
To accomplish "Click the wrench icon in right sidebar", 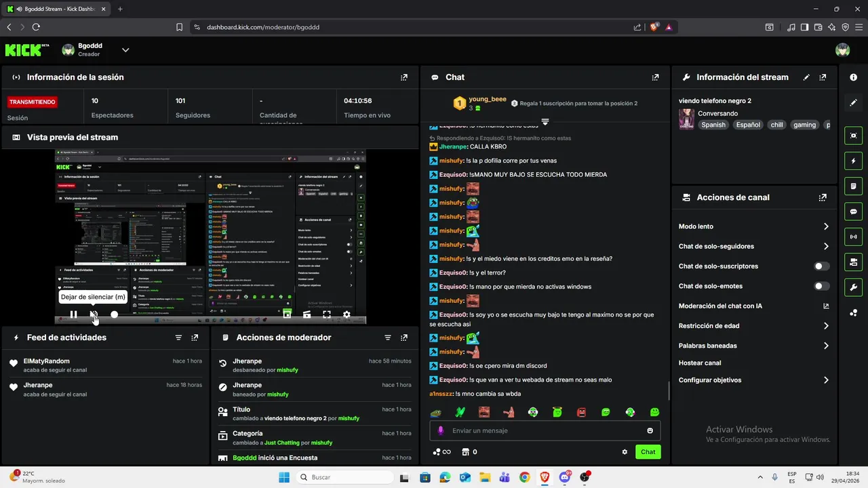I will 854,287.
